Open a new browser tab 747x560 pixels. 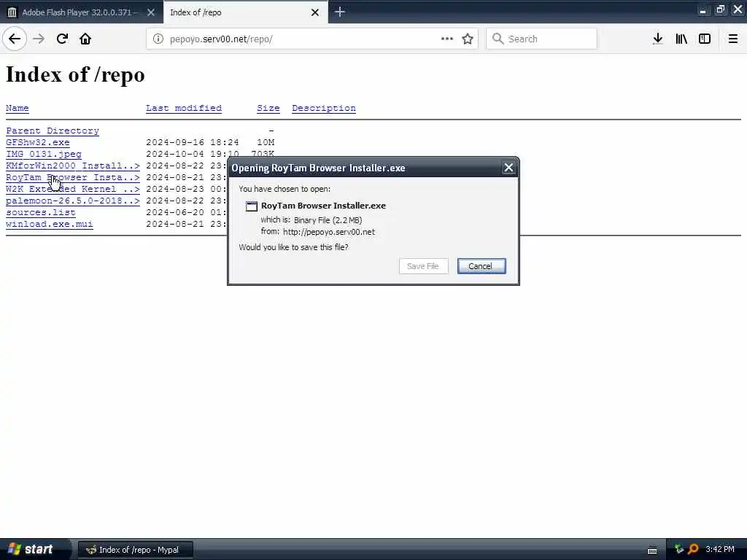point(340,12)
